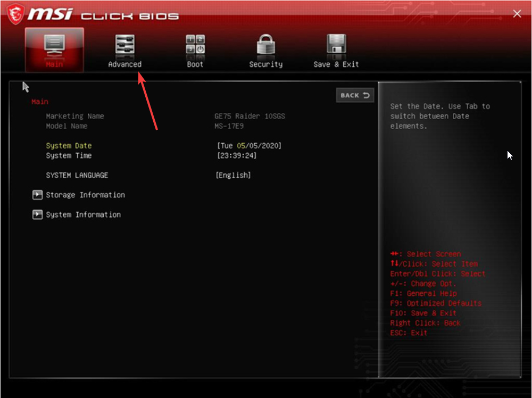Click the Enter/Dbl Click: Select hint
This screenshot has width=532, height=398.
[438, 274]
